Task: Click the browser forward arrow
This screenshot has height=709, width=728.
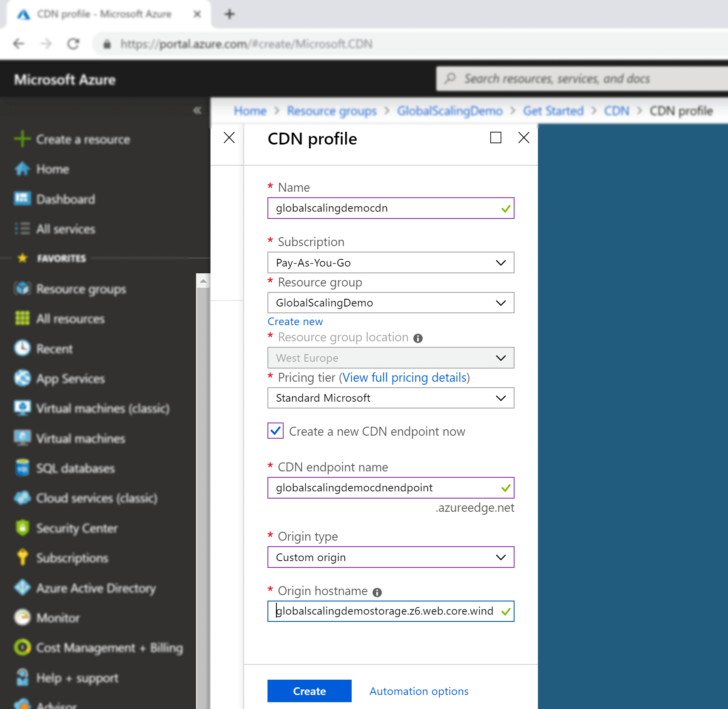Action: point(46,44)
